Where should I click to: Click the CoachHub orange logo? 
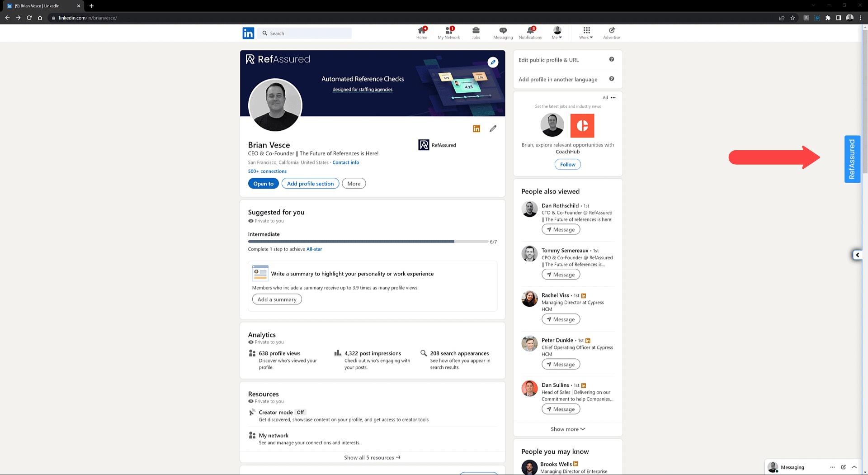point(582,125)
